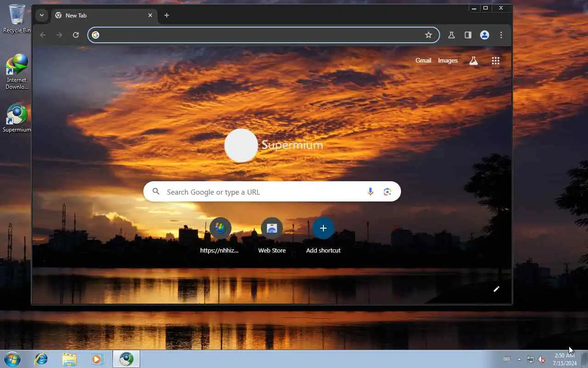This screenshot has height=368, width=588.
Task: Close the New Tab tab
Action: pos(150,15)
